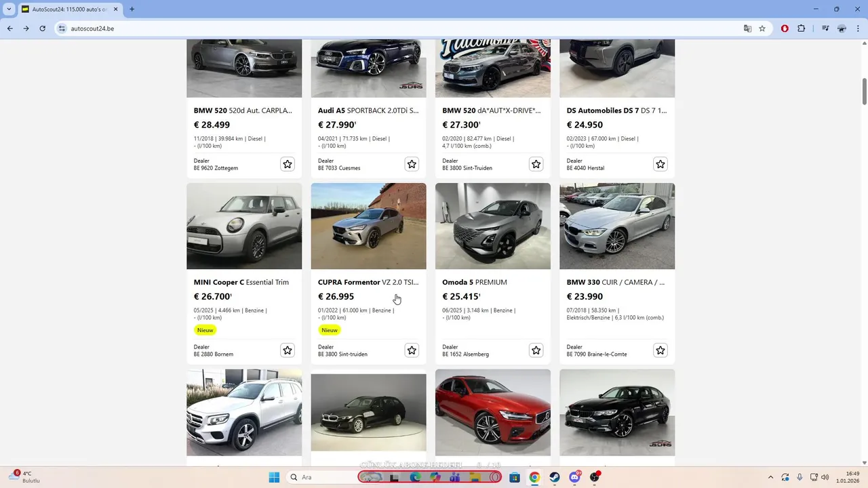The image size is (868, 488).
Task: Select the AutoScout24 browser tab
Action: coord(71,9)
